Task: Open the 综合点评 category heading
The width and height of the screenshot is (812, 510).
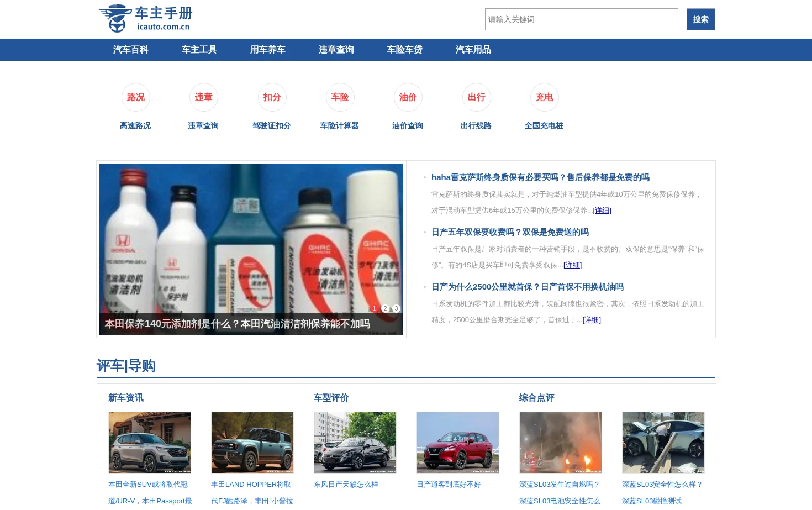Action: (537, 398)
